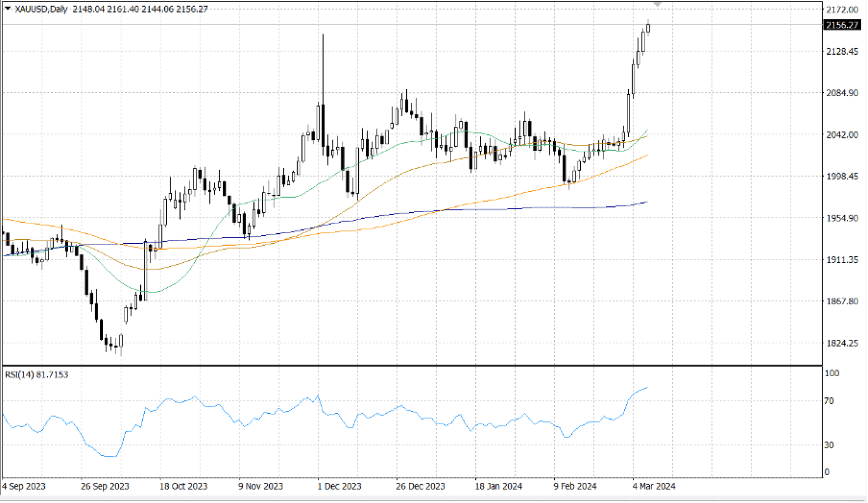This screenshot has width=868, height=503.
Task: Click the XAUUSD,Daily chart title text
Action: click(x=41, y=9)
